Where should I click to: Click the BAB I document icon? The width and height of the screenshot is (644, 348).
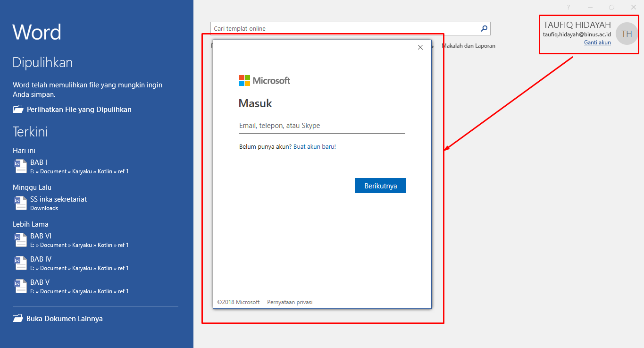point(21,166)
